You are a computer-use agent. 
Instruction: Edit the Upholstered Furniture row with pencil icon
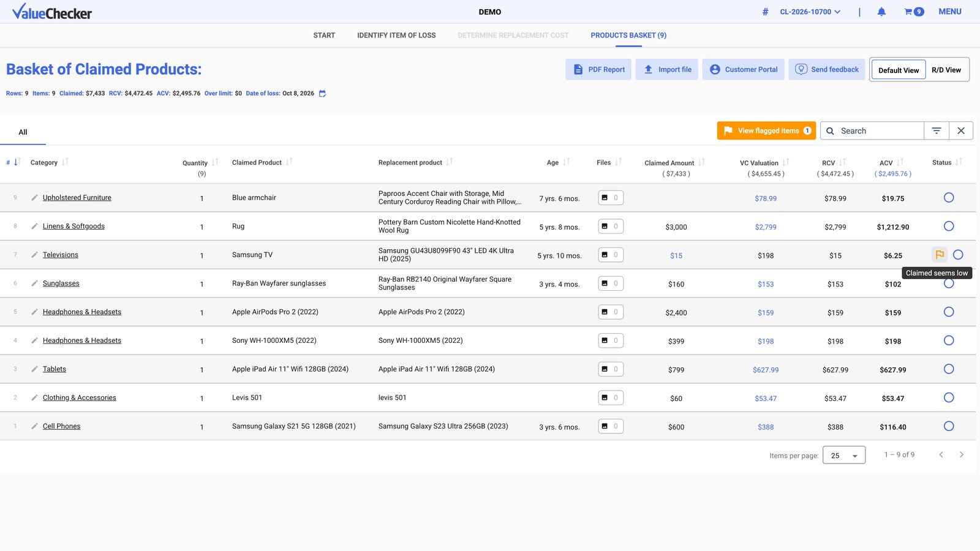coord(35,198)
